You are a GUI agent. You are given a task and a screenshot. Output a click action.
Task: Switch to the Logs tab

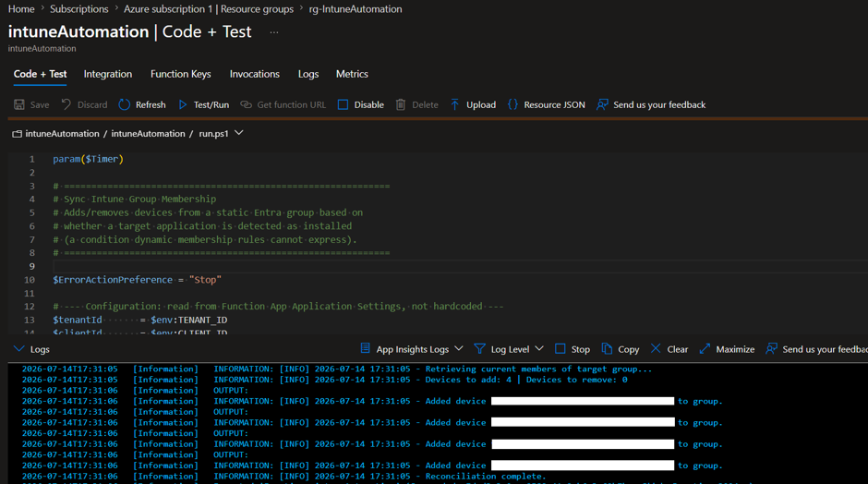(x=308, y=74)
